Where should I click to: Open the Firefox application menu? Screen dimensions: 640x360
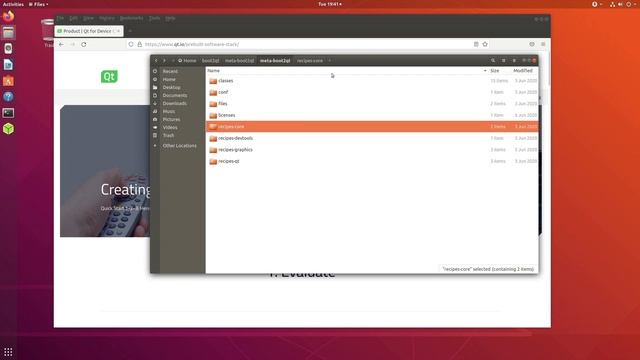click(x=543, y=44)
